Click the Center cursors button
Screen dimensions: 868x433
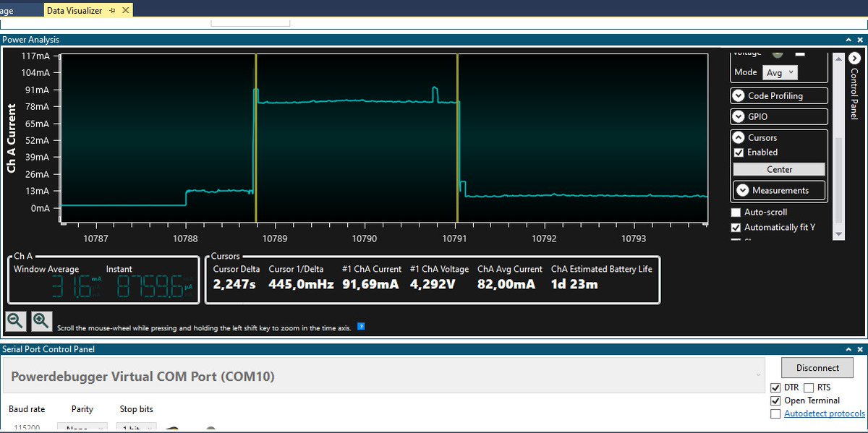point(779,169)
